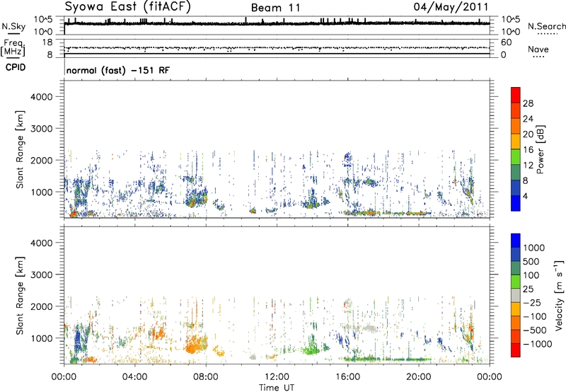Click the 'Beam 11' header label
This screenshot has height=392, width=566.
[276, 8]
